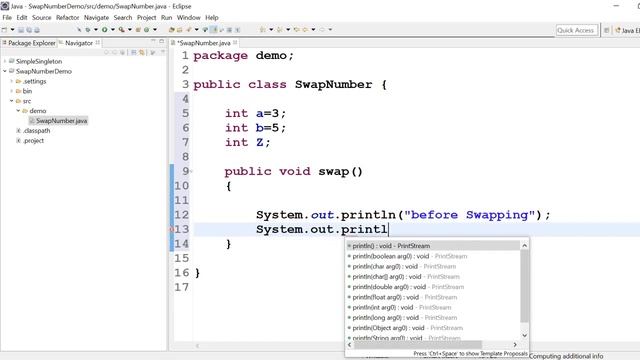Open the New Java Class dropdown arrow
This screenshot has width=640, height=360.
coord(155,30)
